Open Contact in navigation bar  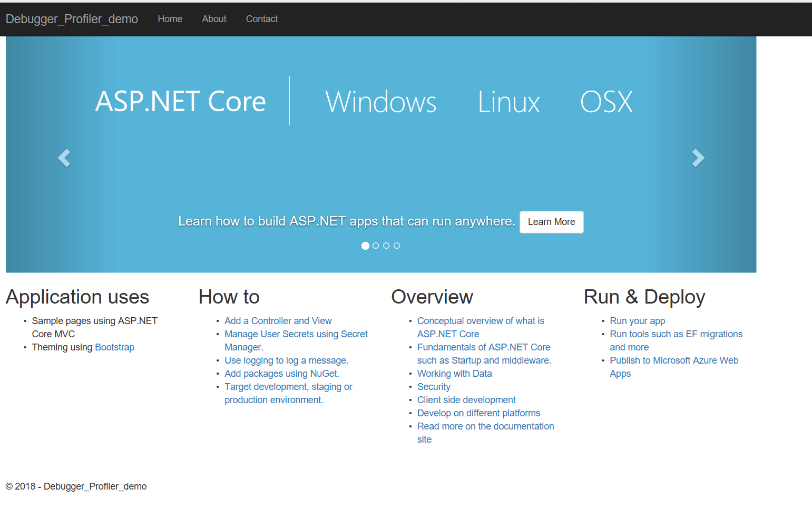261,19
